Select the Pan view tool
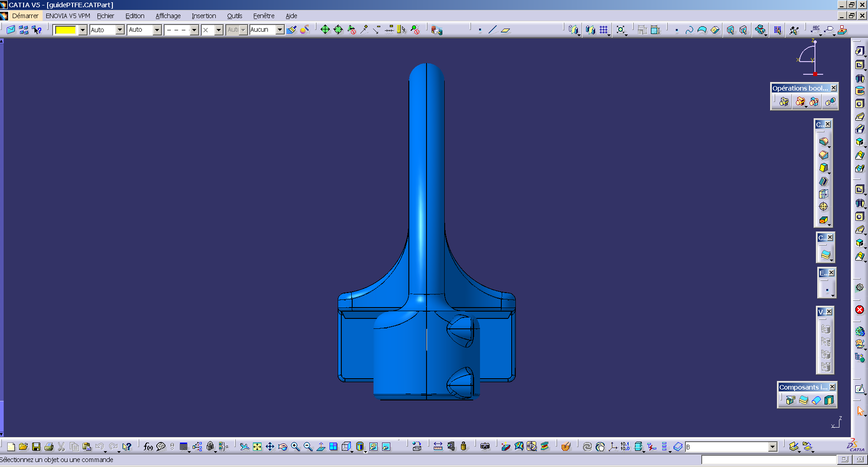Screen dimensions: 868x467 [x=270, y=447]
